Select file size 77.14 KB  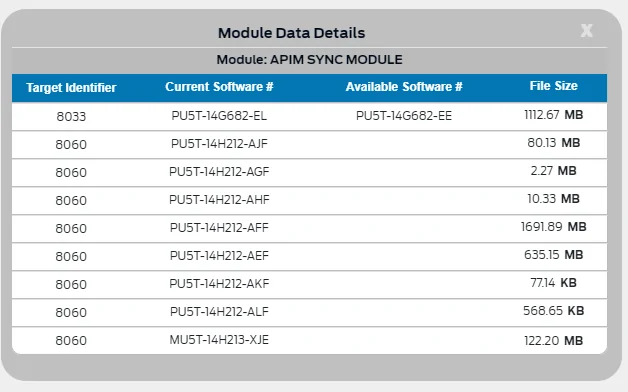pos(554,283)
